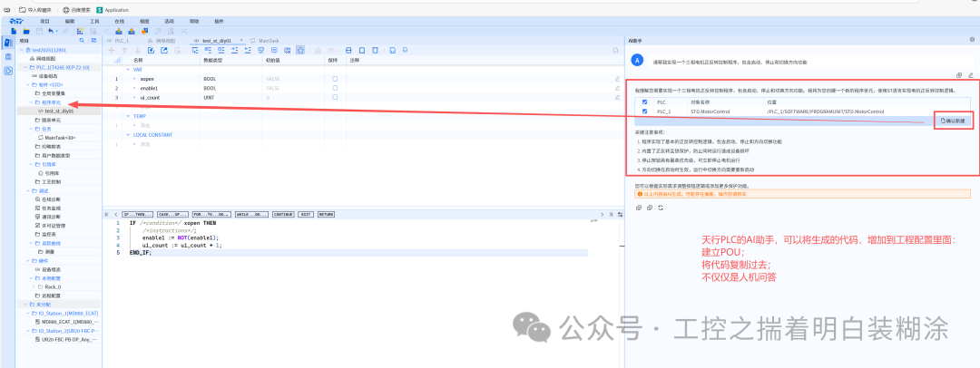
Task: Switch to the MainTask tab
Action: [x=265, y=40]
